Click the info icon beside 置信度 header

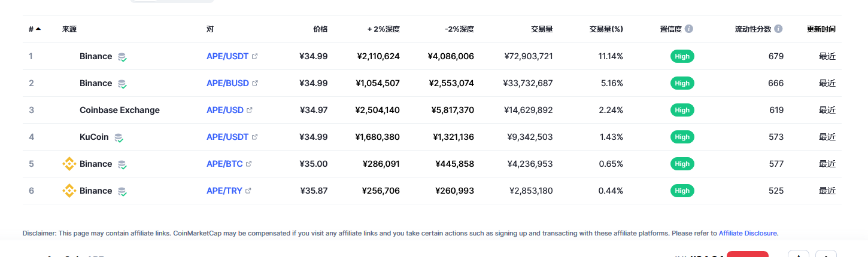[x=689, y=29]
